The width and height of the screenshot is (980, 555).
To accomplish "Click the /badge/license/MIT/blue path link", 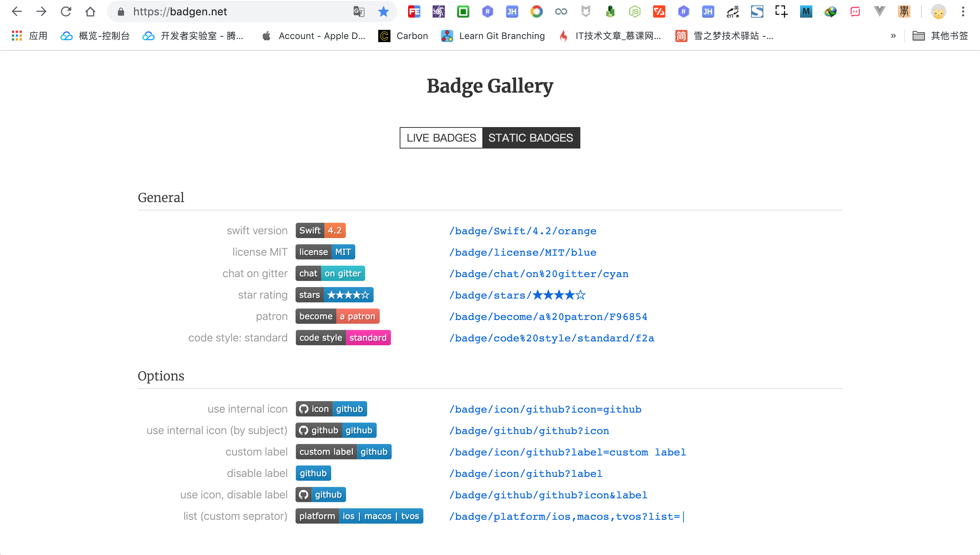I will 522,252.
